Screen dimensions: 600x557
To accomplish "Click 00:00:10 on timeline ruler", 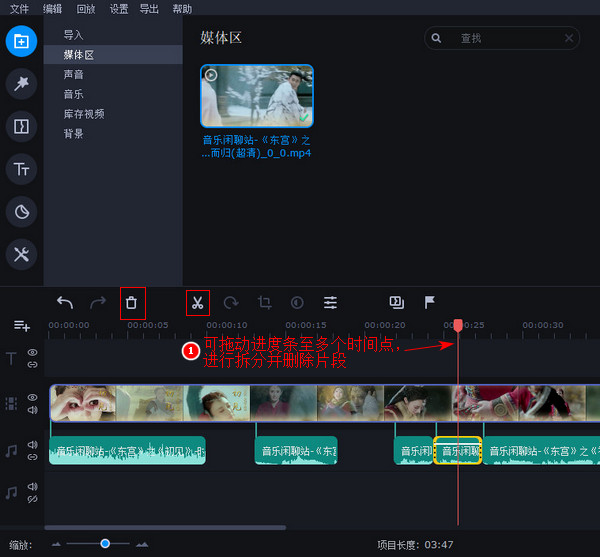I will tap(227, 325).
